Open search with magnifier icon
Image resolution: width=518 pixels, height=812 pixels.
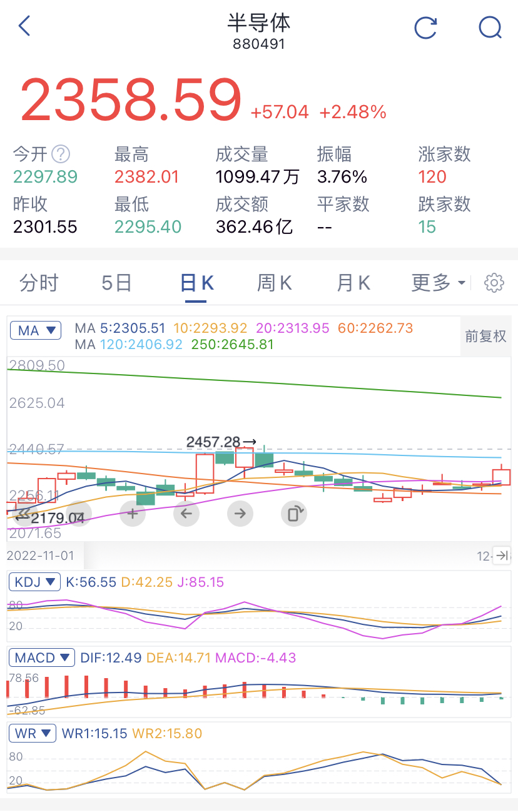click(x=490, y=28)
